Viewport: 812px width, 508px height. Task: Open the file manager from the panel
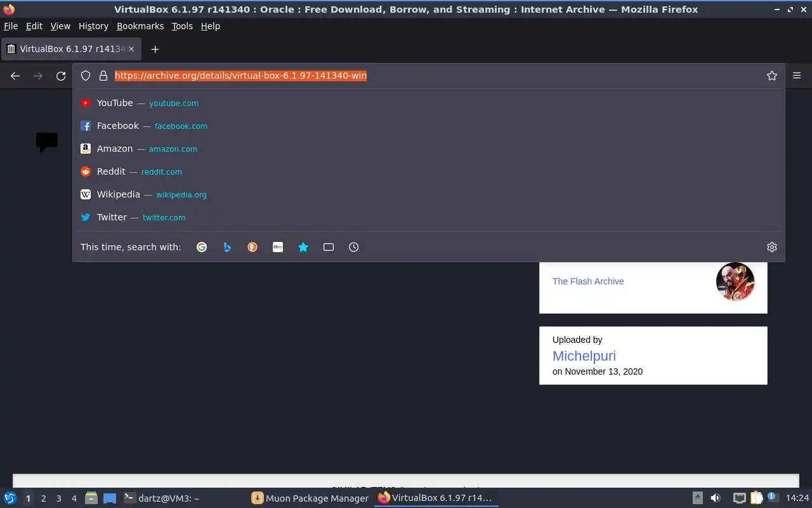pyautogui.click(x=91, y=498)
